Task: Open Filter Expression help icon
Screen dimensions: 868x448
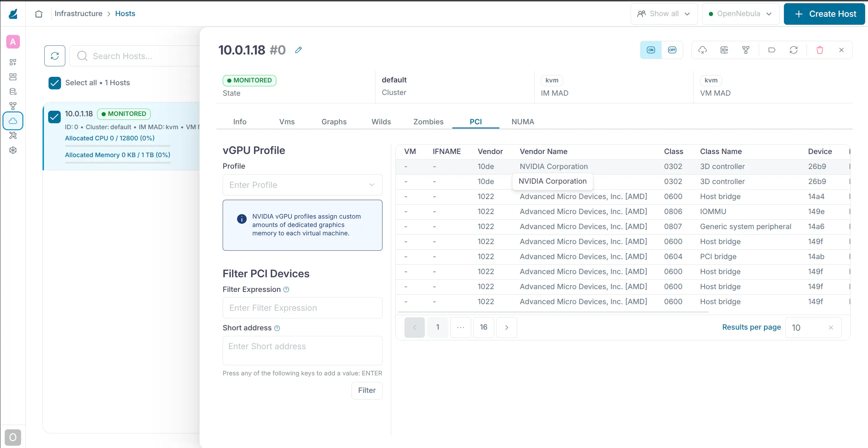Action: (286, 289)
